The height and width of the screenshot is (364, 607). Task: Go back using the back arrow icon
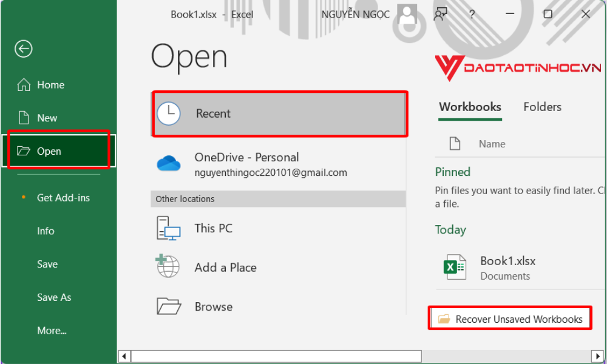(x=24, y=49)
